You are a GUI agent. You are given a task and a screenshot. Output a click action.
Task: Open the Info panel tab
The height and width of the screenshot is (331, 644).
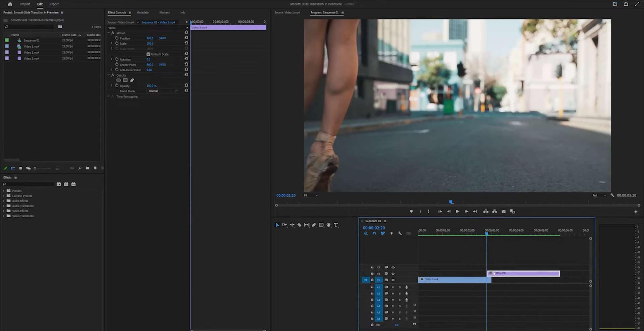click(x=183, y=12)
